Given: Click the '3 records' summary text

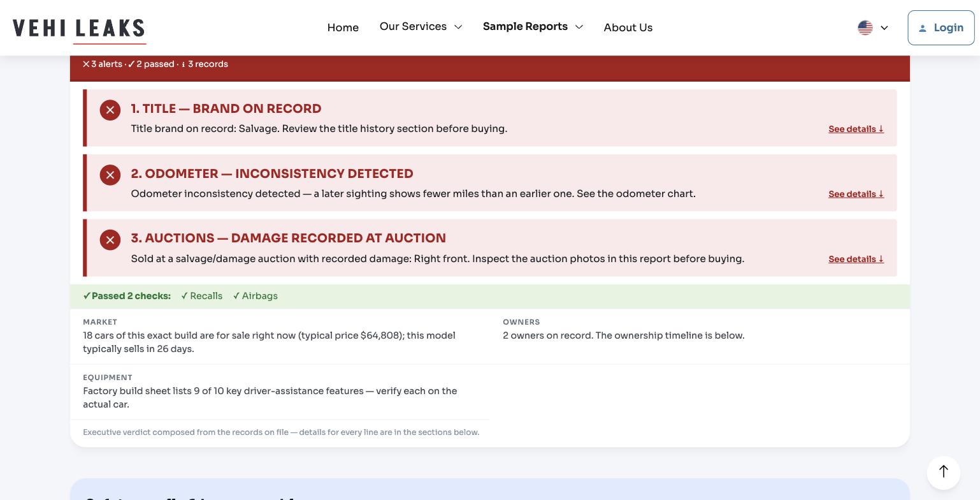Looking at the screenshot, I should pyautogui.click(x=205, y=64).
